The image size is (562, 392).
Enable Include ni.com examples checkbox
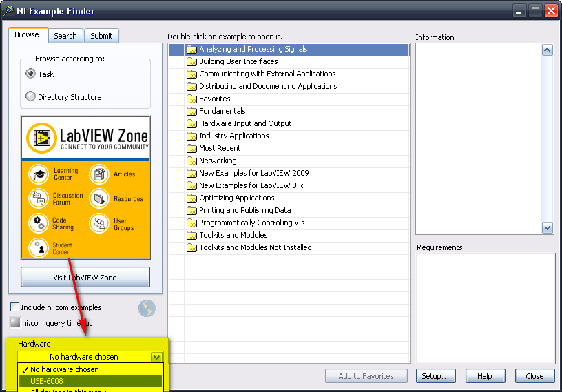(14, 307)
